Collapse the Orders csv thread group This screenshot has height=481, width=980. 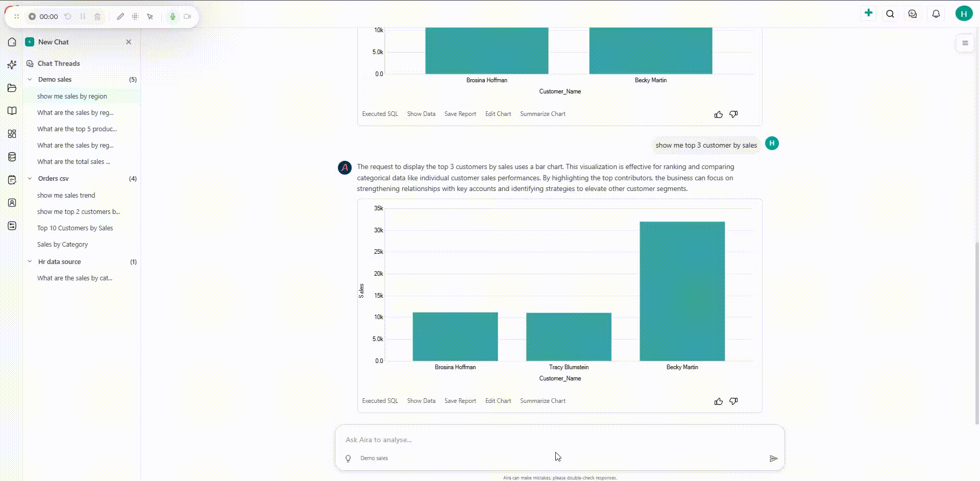(x=30, y=179)
